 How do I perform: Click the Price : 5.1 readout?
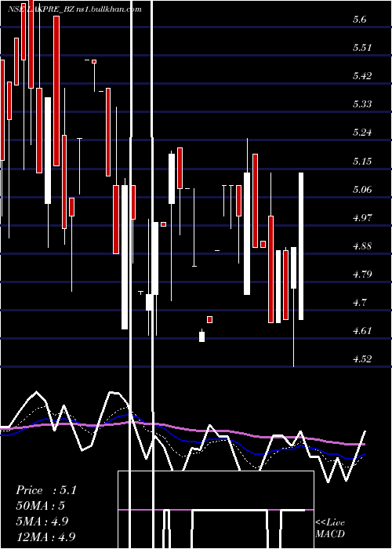(x=46, y=490)
